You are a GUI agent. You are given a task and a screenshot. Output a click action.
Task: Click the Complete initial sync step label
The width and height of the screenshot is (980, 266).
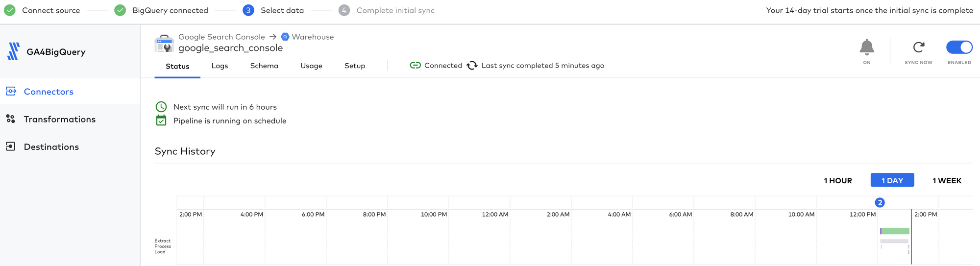395,10
